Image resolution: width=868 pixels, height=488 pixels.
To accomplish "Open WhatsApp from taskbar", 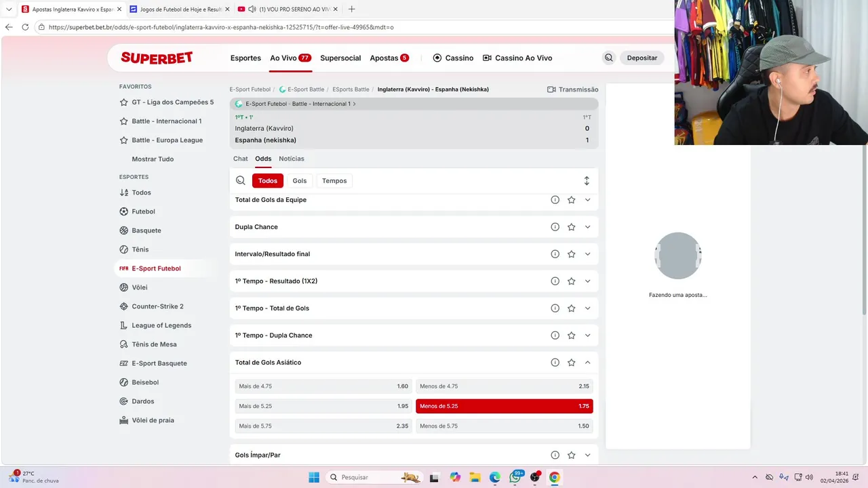I will [515, 477].
